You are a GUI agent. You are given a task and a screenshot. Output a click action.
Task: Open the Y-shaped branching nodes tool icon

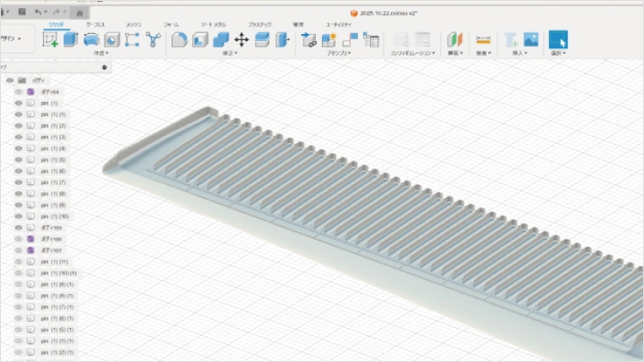pos(153,40)
